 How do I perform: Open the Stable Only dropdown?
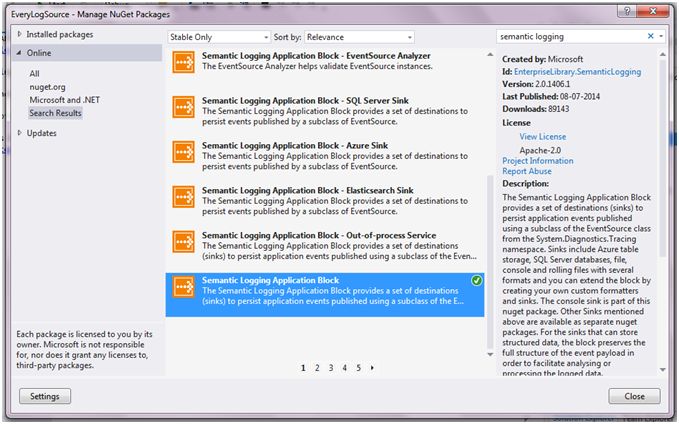tap(219, 37)
